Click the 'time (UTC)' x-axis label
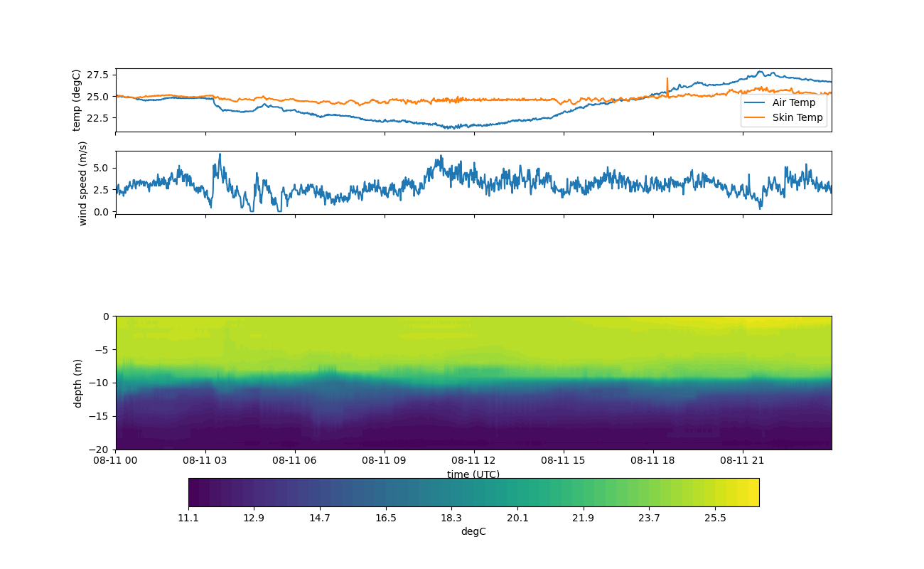 pyautogui.click(x=473, y=474)
